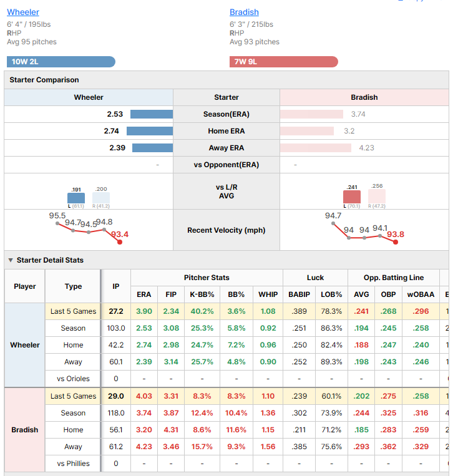Click Bradish's season innings 118.0
453x476 pixels.
click(116, 413)
